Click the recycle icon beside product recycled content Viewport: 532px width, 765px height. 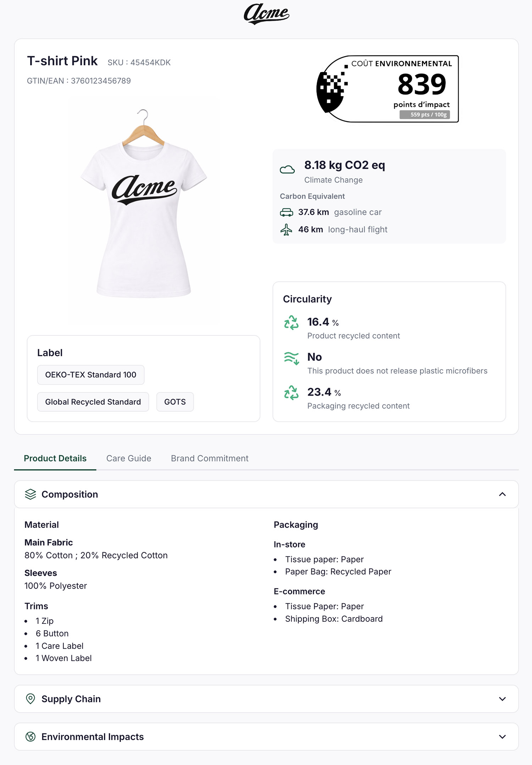(x=292, y=323)
